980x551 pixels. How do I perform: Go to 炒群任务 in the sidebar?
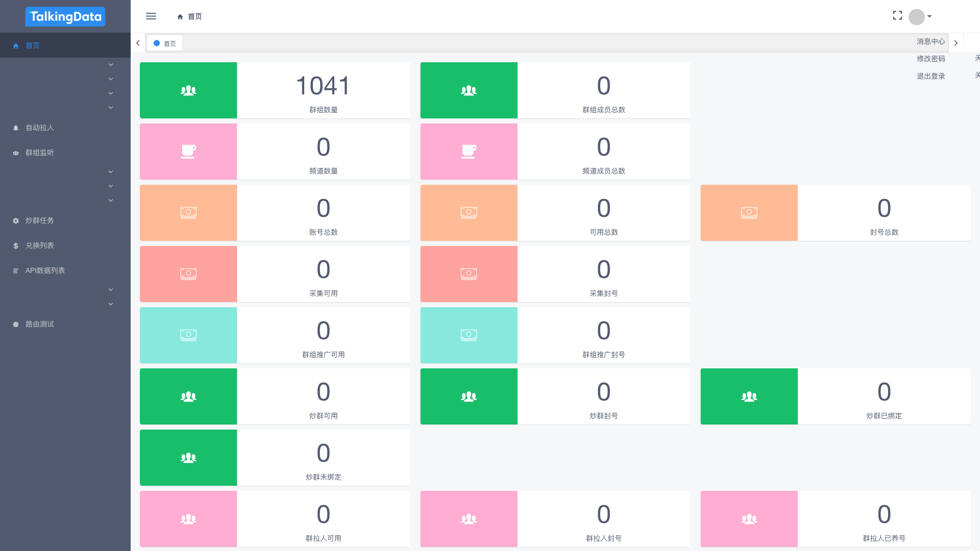click(40, 220)
